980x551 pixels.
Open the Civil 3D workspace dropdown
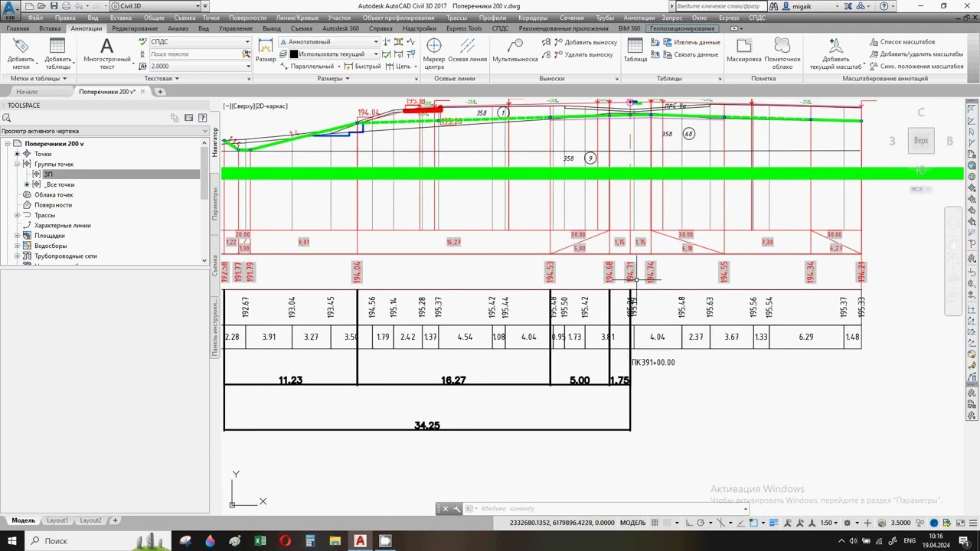pos(197,6)
